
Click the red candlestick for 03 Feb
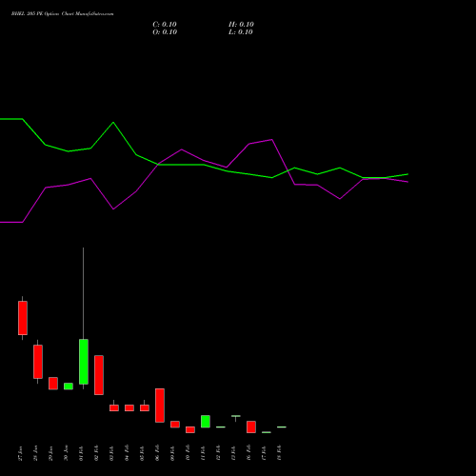pyautogui.click(x=114, y=407)
